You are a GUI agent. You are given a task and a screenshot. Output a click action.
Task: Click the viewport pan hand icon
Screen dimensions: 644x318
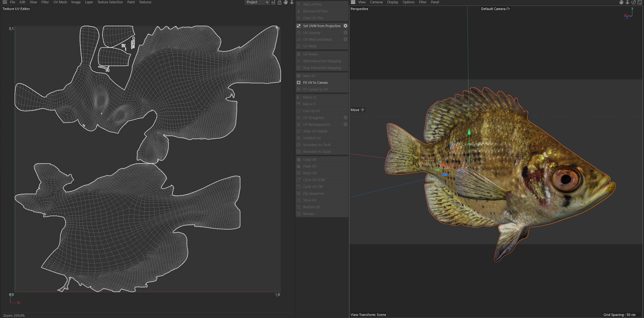coord(621,2)
